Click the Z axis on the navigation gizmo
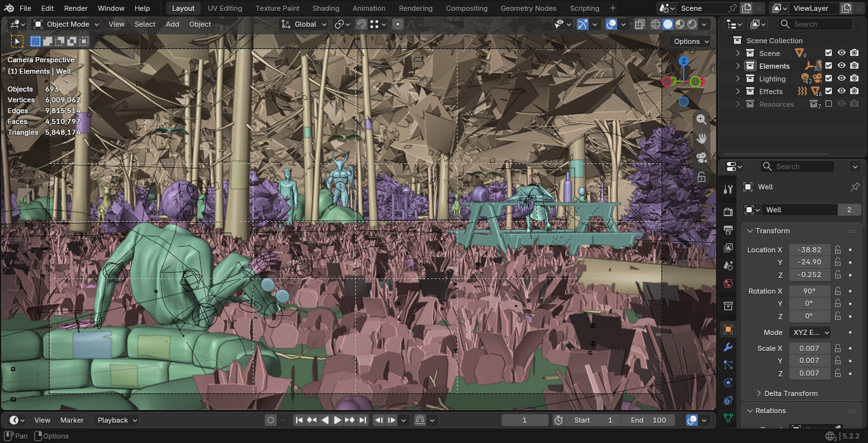Image resolution: width=868 pixels, height=443 pixels. point(684,61)
